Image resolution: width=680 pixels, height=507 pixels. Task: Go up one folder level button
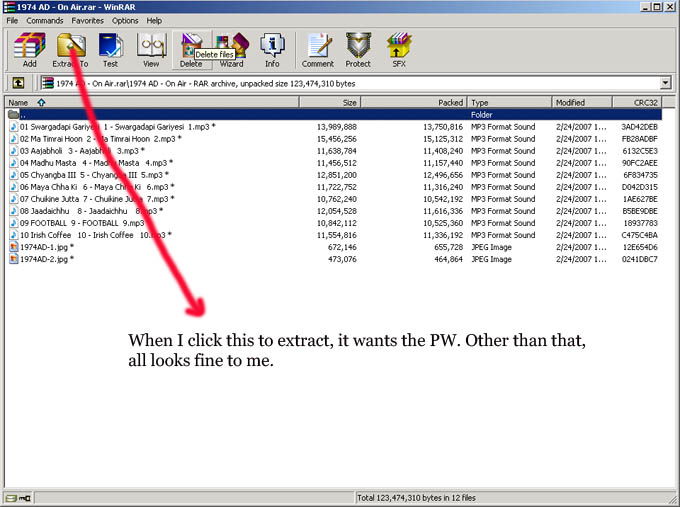tap(18, 83)
